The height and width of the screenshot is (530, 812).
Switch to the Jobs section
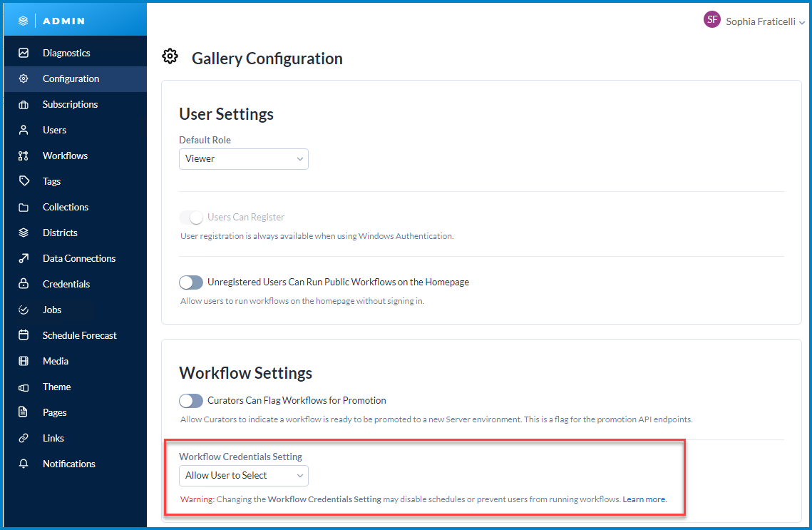pyautogui.click(x=24, y=310)
